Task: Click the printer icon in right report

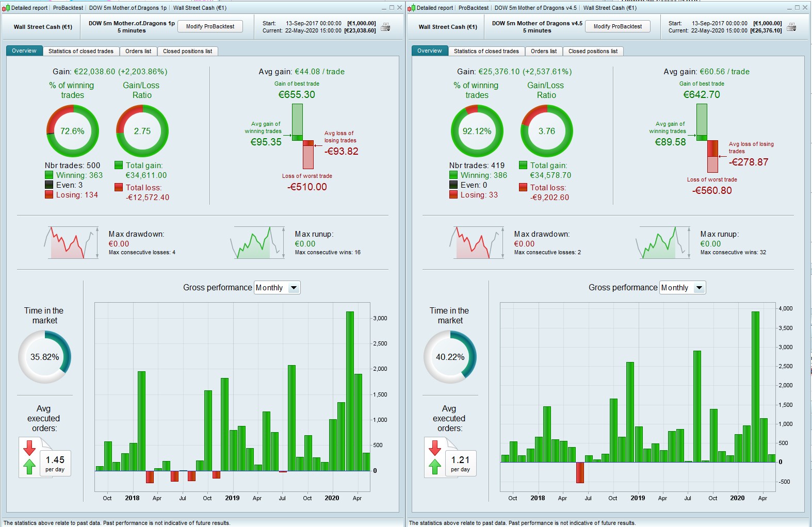Action: tap(791, 27)
